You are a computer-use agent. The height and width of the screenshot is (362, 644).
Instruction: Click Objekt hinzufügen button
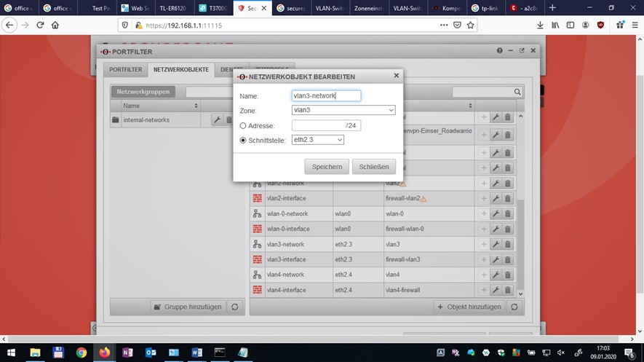pyautogui.click(x=469, y=307)
